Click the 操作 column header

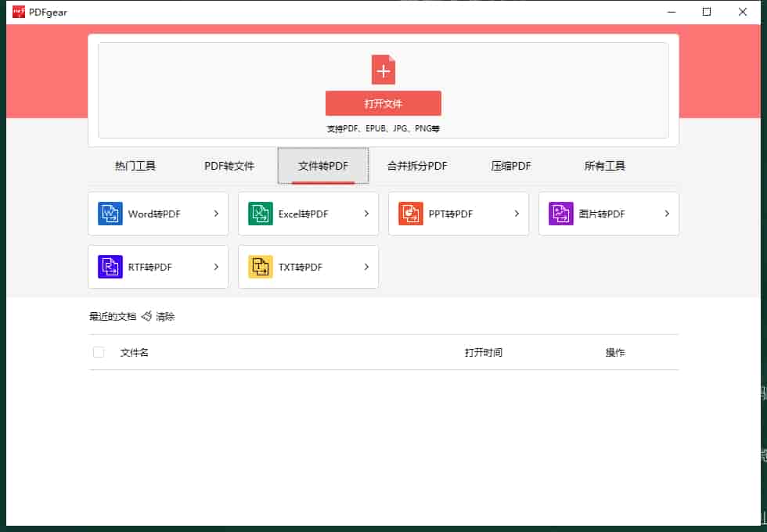(x=615, y=353)
